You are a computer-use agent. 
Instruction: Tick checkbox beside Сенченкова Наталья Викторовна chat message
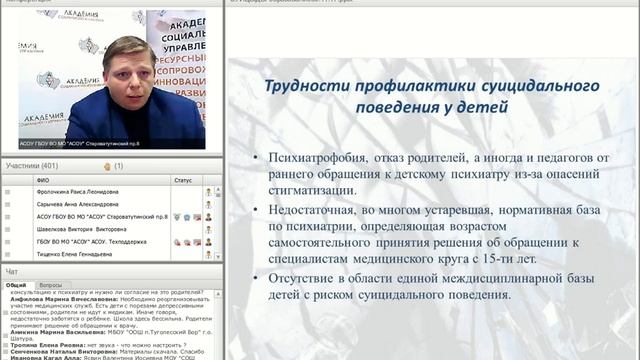click(x=6, y=351)
